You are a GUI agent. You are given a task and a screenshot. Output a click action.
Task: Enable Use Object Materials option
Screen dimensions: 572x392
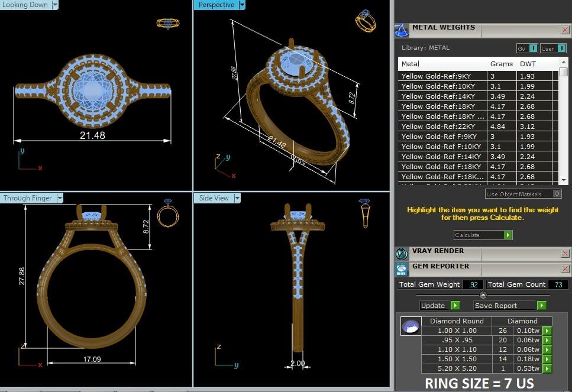pyautogui.click(x=557, y=194)
